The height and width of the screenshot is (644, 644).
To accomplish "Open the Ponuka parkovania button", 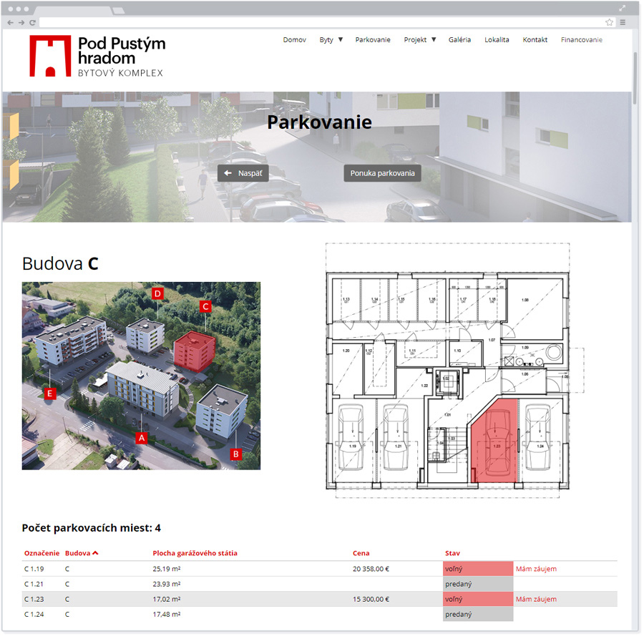I will 382,173.
